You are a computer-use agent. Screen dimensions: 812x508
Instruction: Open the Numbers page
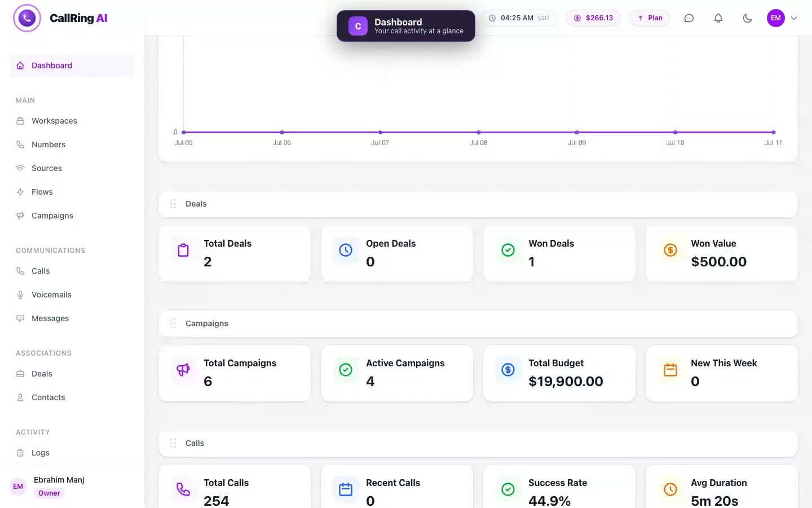pyautogui.click(x=72, y=144)
